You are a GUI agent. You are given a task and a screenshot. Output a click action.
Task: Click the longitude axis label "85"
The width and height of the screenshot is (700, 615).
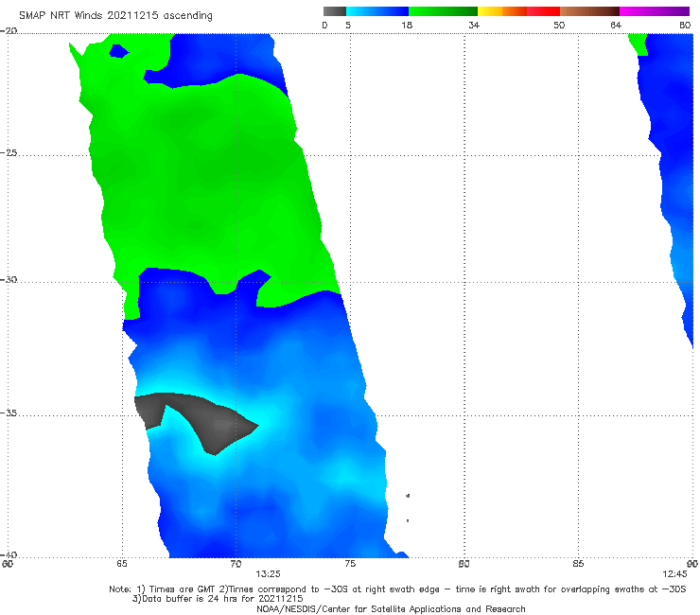click(x=578, y=564)
